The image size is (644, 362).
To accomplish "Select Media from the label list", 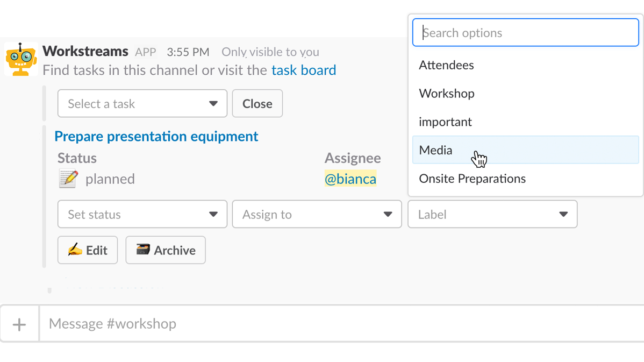I will [x=436, y=151].
